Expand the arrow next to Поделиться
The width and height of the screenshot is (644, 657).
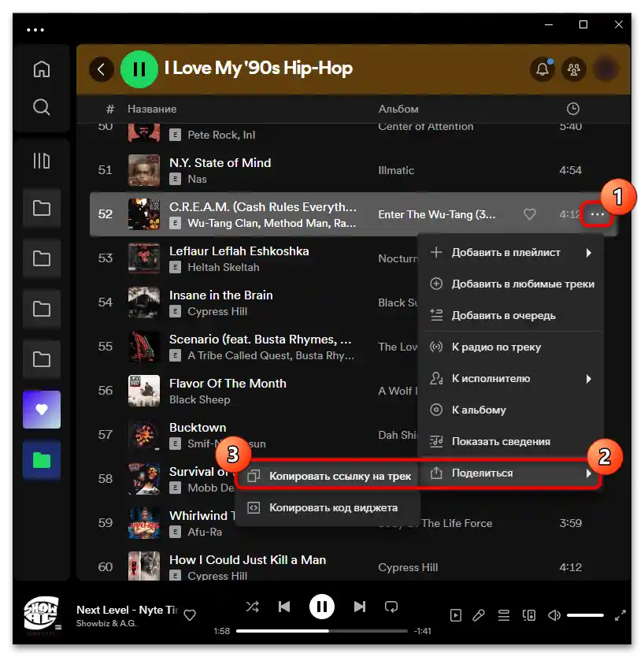point(589,473)
